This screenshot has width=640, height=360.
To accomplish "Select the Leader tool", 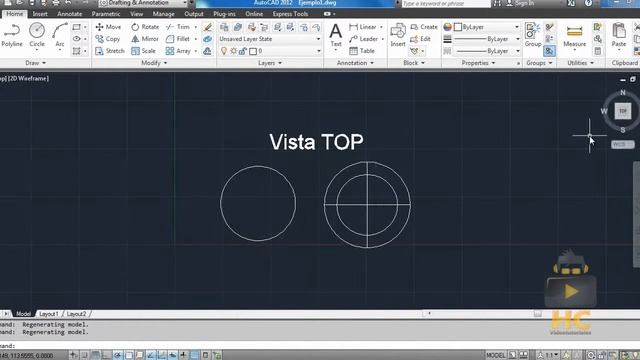I will 364,39.
